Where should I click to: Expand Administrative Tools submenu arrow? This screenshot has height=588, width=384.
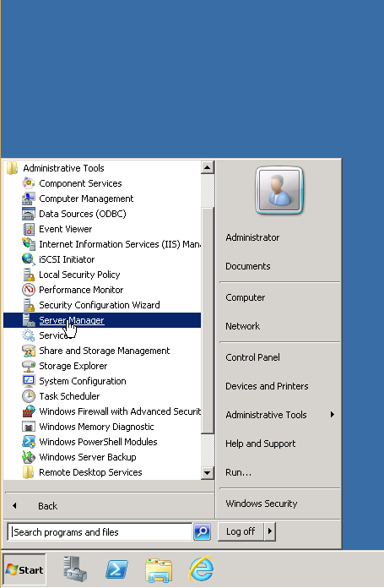[332, 415]
